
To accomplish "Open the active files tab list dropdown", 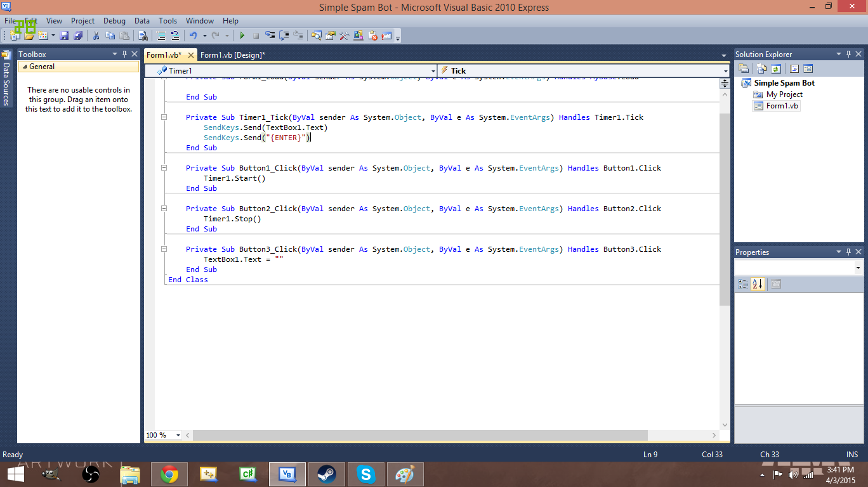I will [724, 55].
